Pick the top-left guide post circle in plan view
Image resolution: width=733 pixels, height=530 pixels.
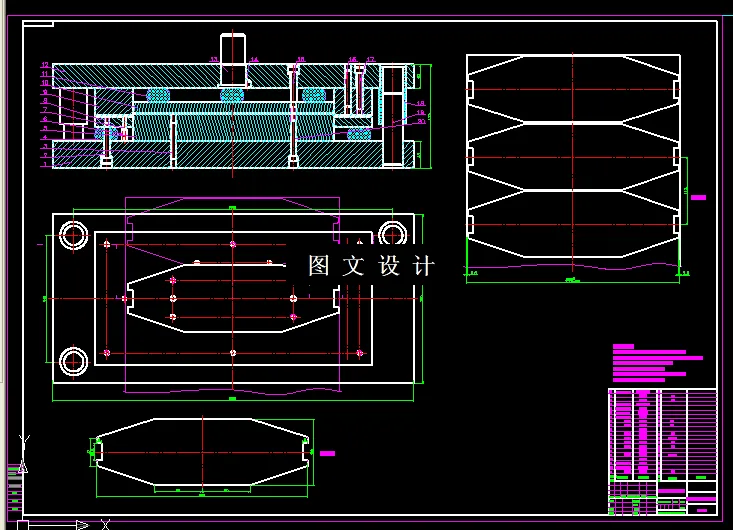[x=73, y=236]
